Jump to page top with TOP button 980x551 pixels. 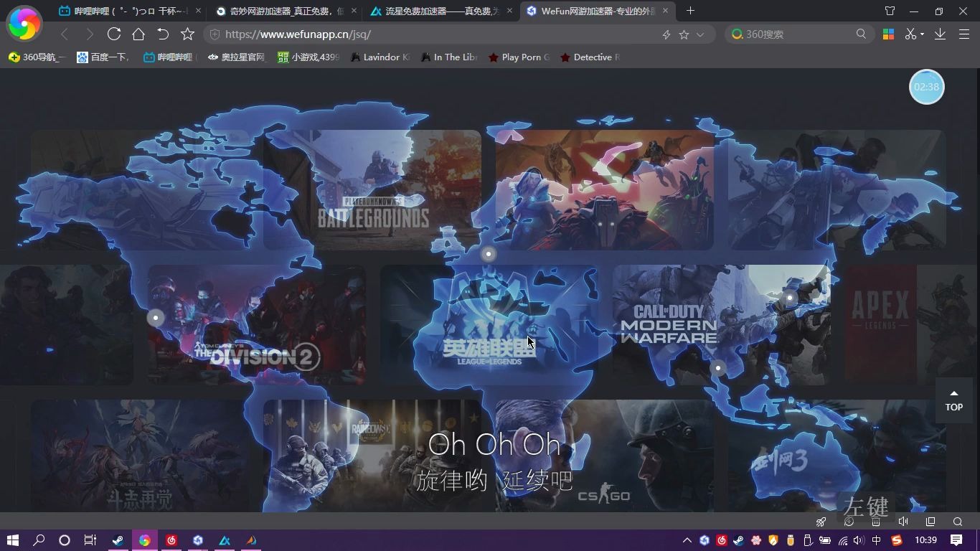pos(953,400)
